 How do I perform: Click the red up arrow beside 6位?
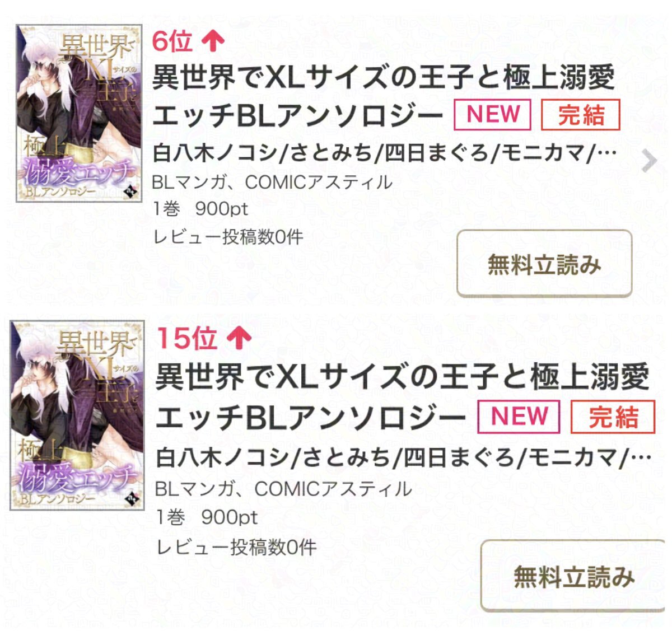(213, 41)
